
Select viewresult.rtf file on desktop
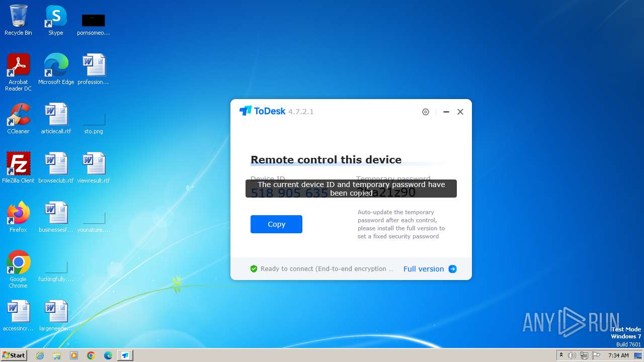(x=94, y=168)
